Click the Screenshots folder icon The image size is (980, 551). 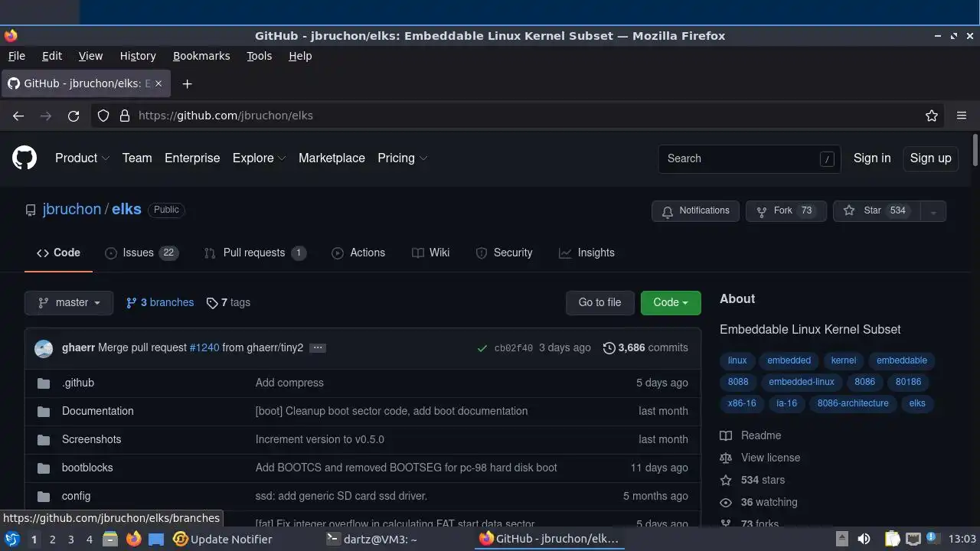pyautogui.click(x=44, y=439)
